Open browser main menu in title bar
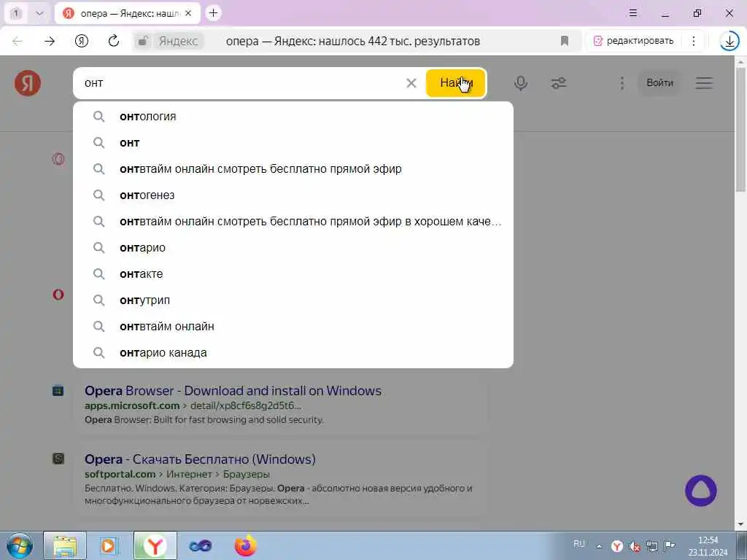Viewport: 747px width, 560px height. 633,13
